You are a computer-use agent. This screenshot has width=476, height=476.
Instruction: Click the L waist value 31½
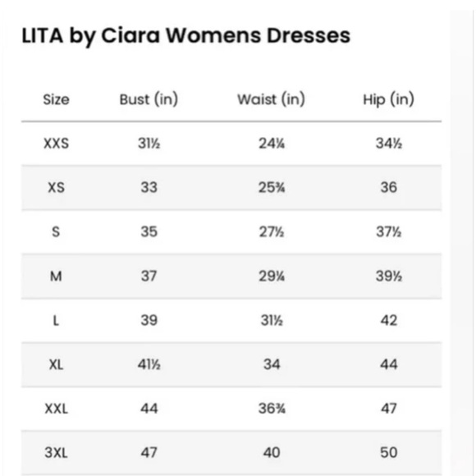(x=272, y=320)
